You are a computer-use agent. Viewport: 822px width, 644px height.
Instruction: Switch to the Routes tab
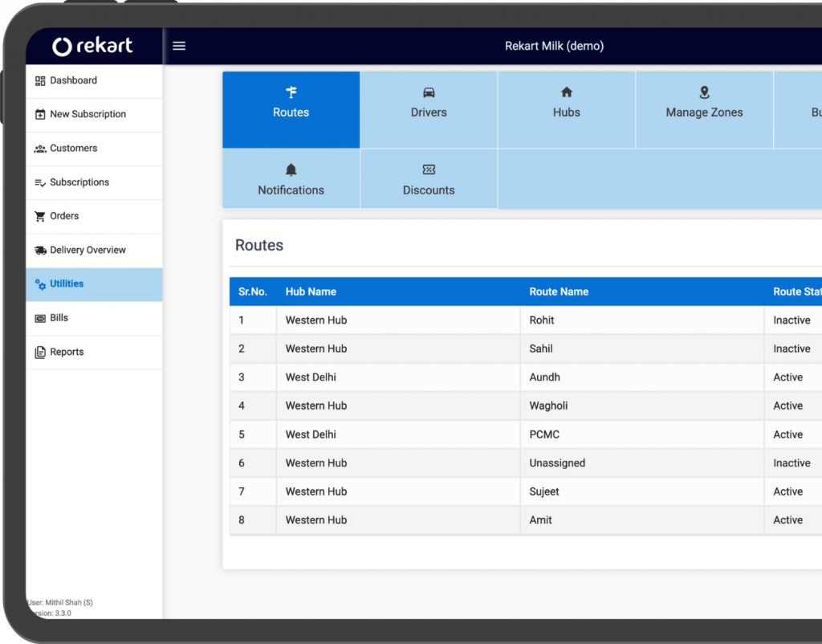coord(291,109)
